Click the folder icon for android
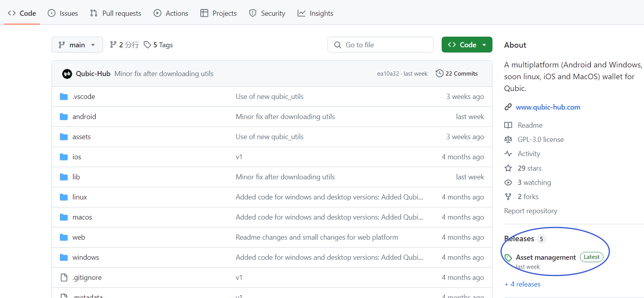The width and height of the screenshot is (644, 298). pos(64,117)
